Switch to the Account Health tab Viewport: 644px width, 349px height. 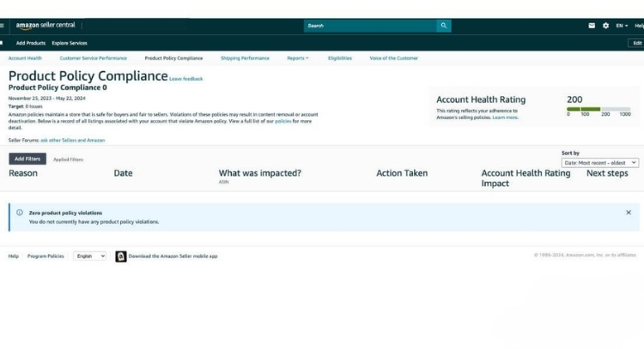coord(25,58)
